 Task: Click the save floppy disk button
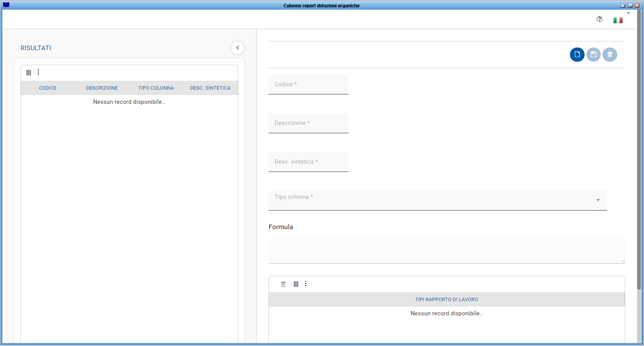pos(594,54)
